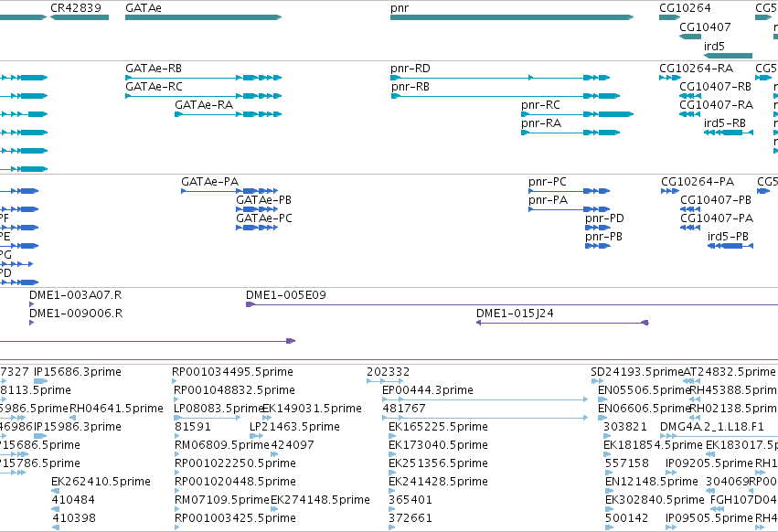Screen dimensions: 778x532
Task: Select clone DME1-015J24
Action: pyautogui.click(x=515, y=314)
